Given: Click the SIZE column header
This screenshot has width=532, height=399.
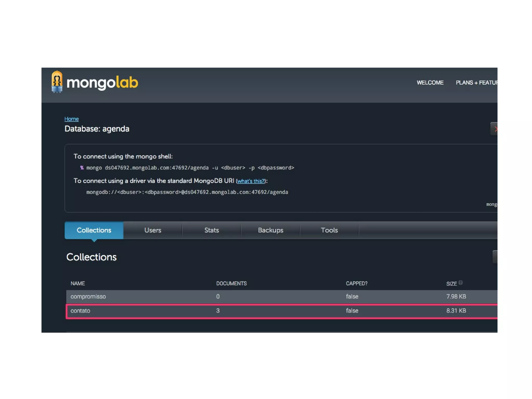Looking at the screenshot, I should tap(451, 284).
